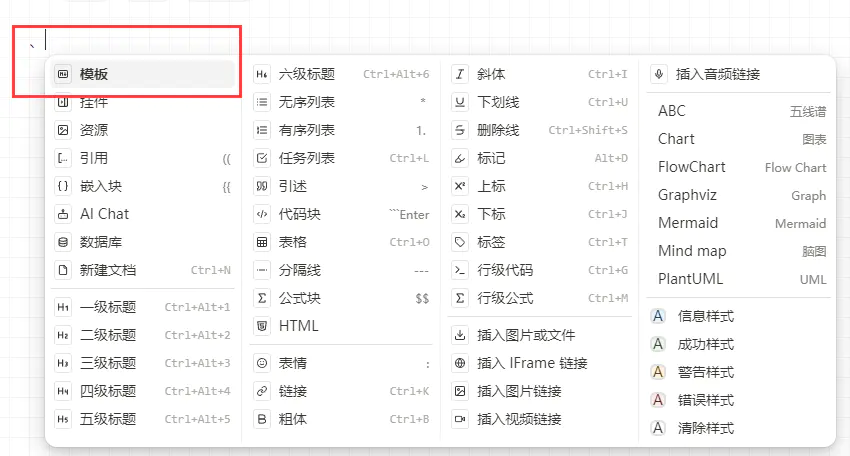Click the H1 一级标题 icon

[x=63, y=307]
